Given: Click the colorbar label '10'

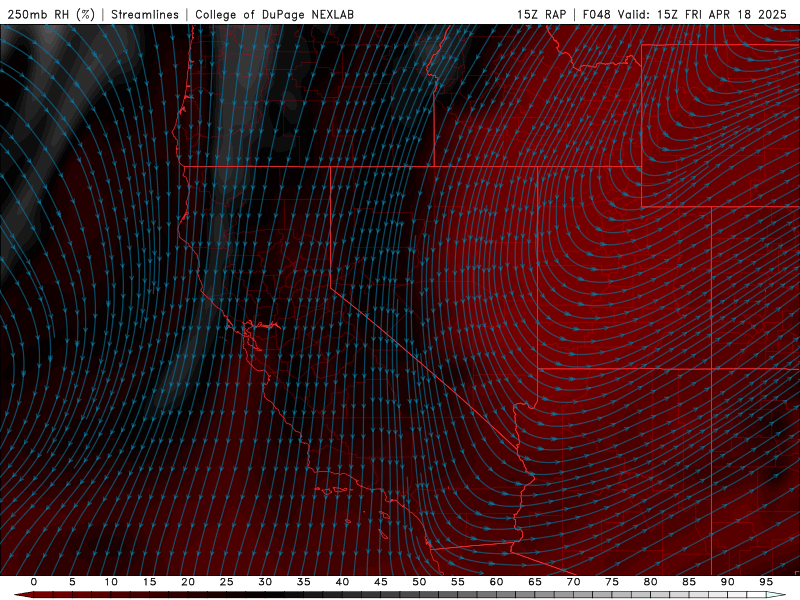Looking at the screenshot, I should click(111, 582).
